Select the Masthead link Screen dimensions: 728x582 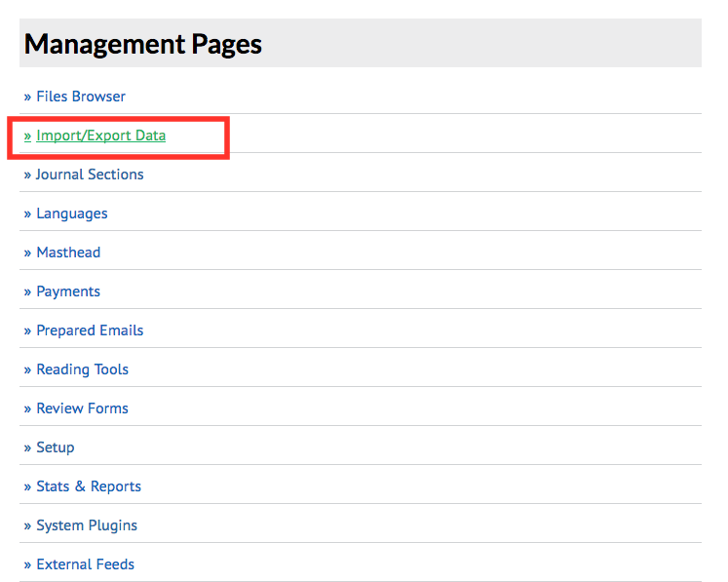pyautogui.click(x=68, y=252)
